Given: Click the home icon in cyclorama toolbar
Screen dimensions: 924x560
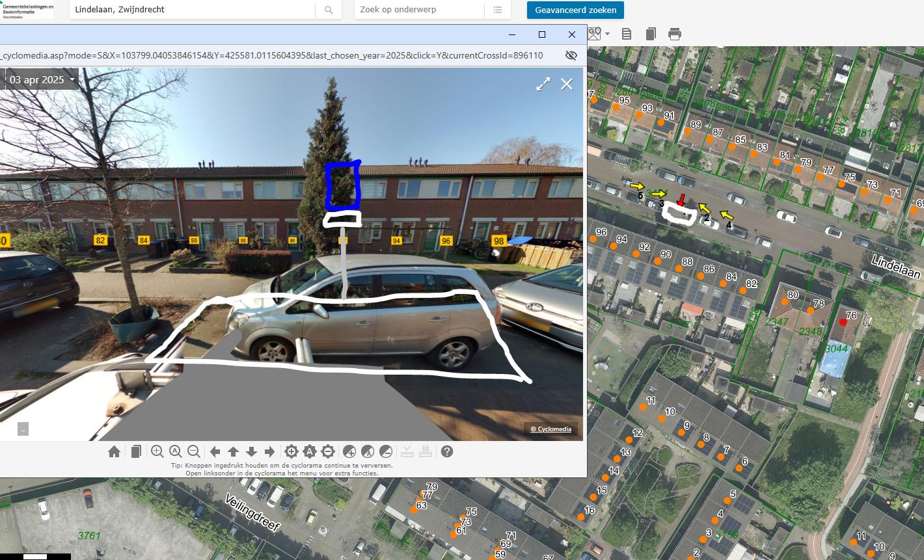Looking at the screenshot, I should point(114,451).
